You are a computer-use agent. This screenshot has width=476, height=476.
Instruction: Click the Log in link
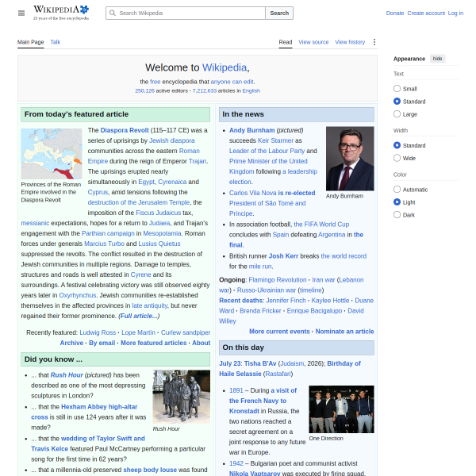coord(455,13)
